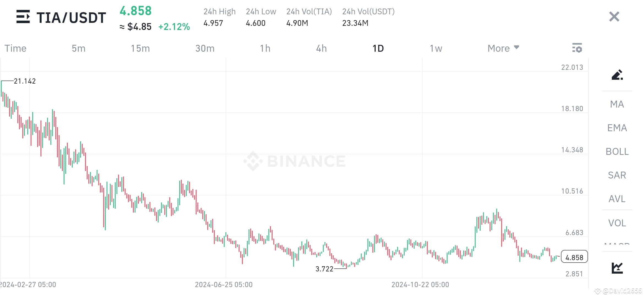Enable the EMA indicator

(x=617, y=128)
